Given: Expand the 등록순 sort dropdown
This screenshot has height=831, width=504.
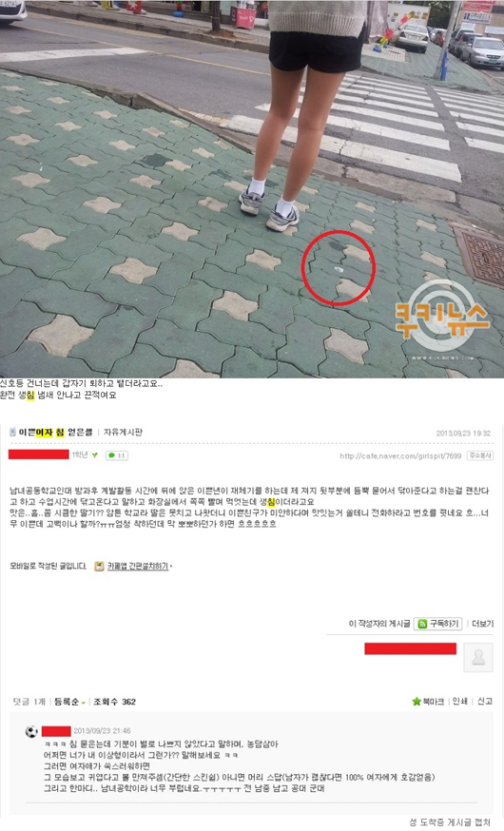Looking at the screenshot, I should pyautogui.click(x=70, y=702).
